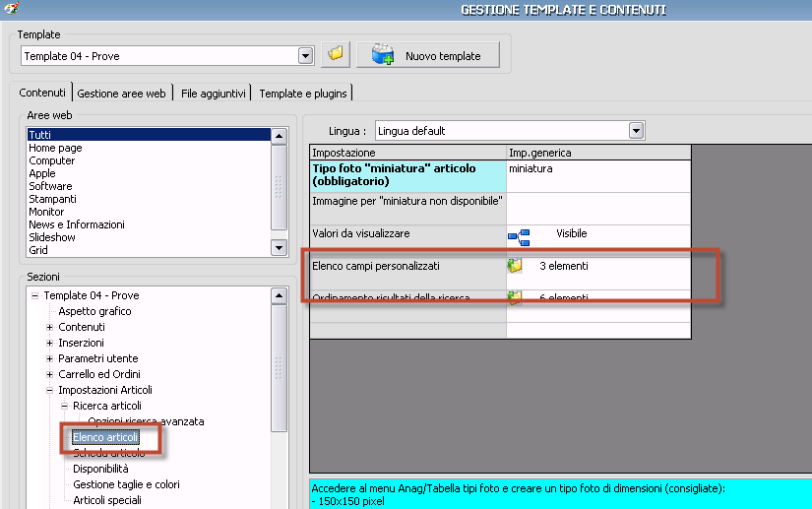Viewport: 812px width, 509px height.
Task: Click the Tipo foto miniatura articolo setting
Action: click(x=408, y=176)
